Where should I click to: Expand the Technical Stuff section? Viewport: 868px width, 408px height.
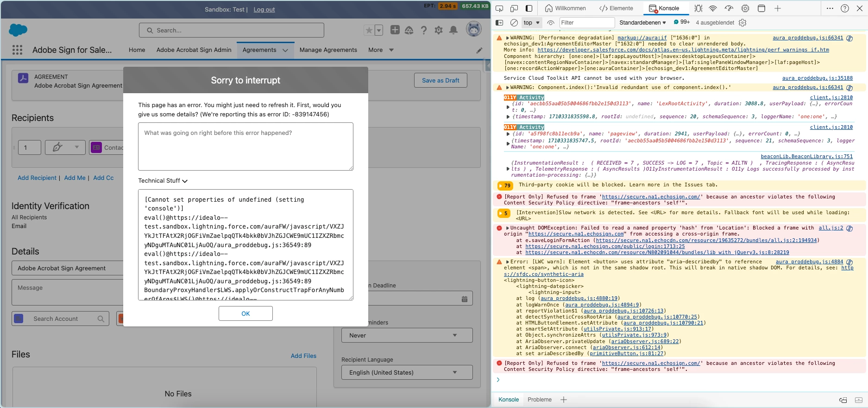(x=163, y=181)
